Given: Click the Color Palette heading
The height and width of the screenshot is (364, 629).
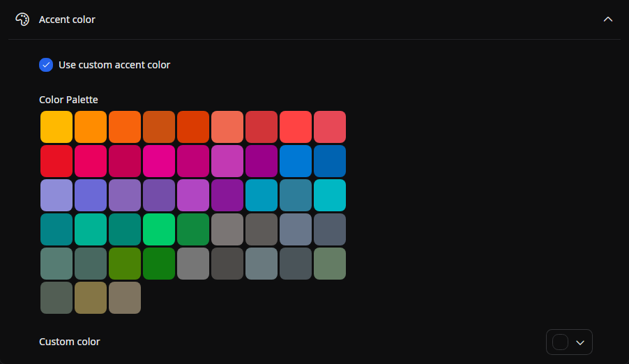Looking at the screenshot, I should 68,100.
